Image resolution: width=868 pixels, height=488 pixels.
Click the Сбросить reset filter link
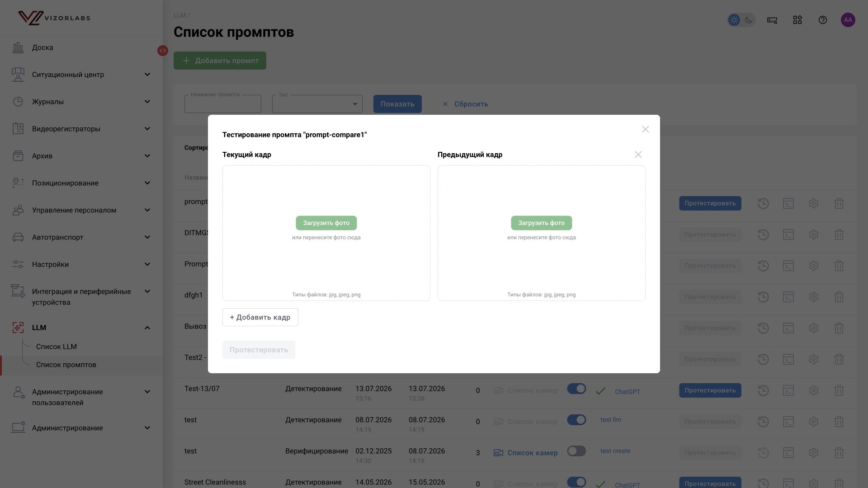(465, 104)
